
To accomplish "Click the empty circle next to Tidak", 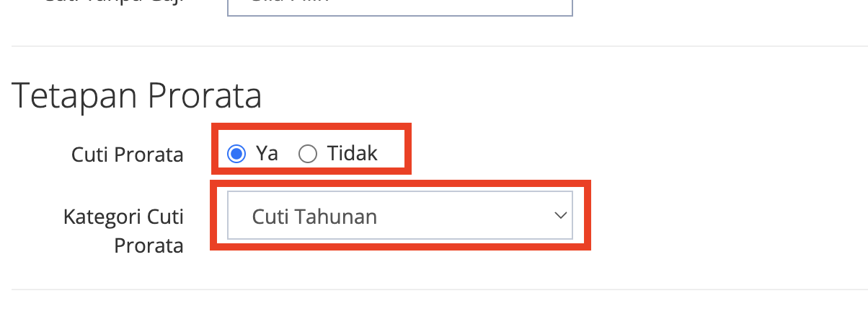I will tap(308, 154).
